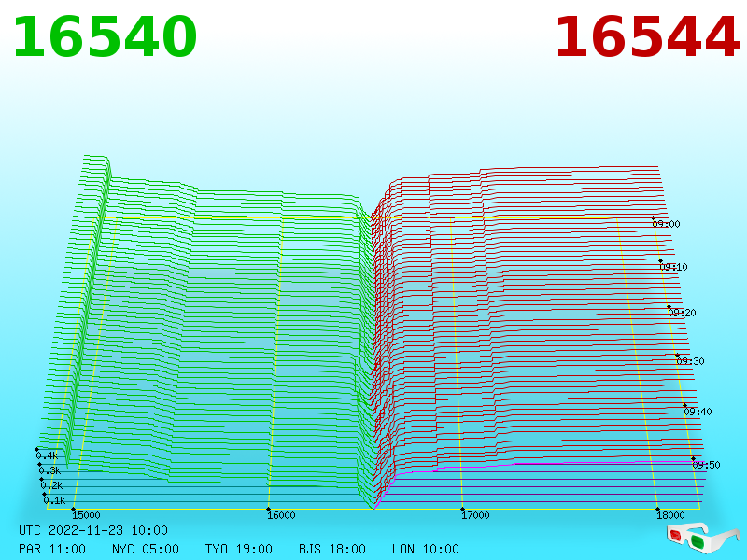
Task: Click the red ask price 16544
Action: 647,37
